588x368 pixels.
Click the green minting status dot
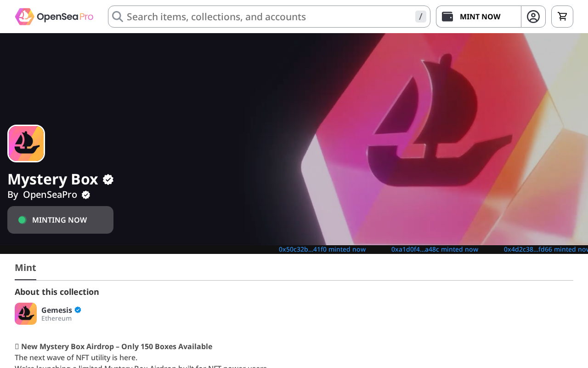point(22,220)
